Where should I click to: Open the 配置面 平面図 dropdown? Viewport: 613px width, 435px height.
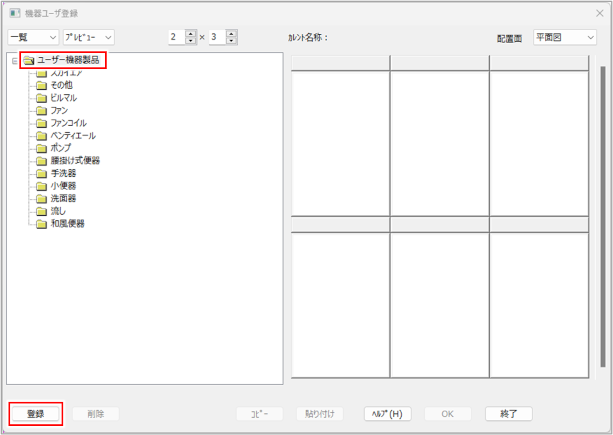[x=564, y=37]
